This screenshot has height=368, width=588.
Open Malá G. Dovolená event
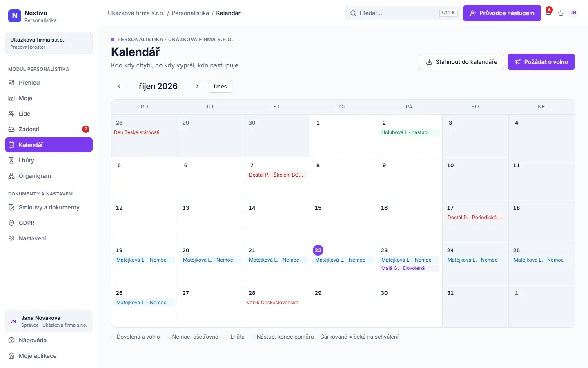[409, 268]
